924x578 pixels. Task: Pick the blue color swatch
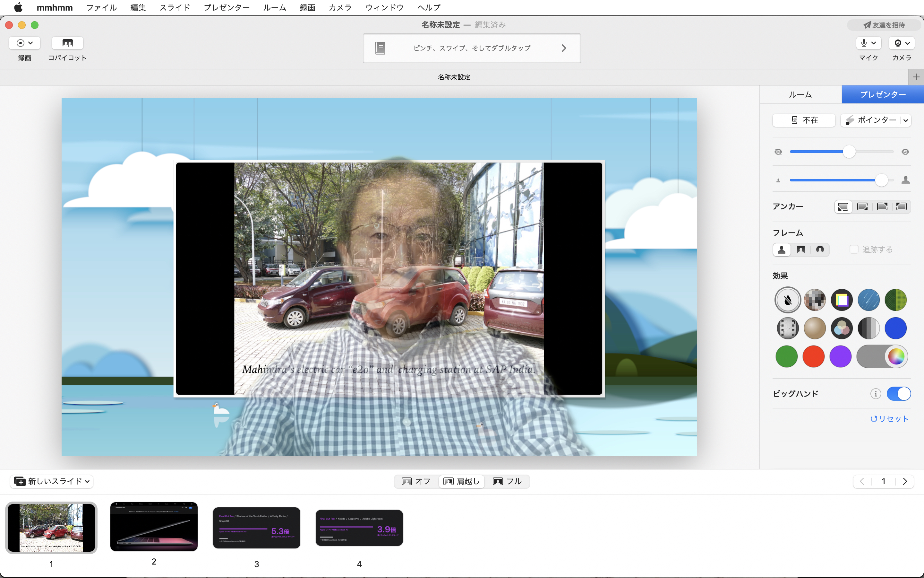pyautogui.click(x=895, y=328)
